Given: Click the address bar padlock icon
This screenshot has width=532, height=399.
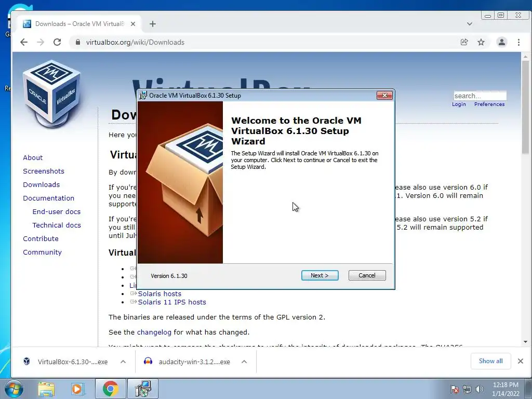Looking at the screenshot, I should tap(78, 42).
